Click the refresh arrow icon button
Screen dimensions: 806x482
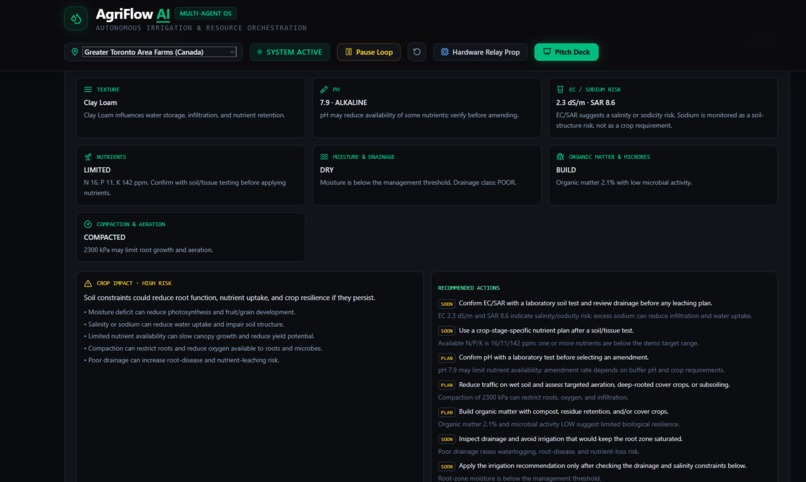click(417, 52)
